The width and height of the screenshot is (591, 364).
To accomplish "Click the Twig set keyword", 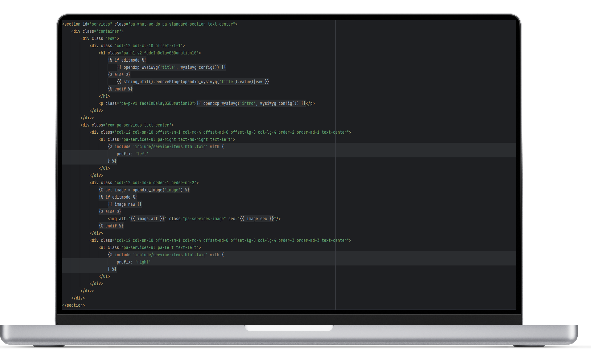I will click(x=109, y=190).
